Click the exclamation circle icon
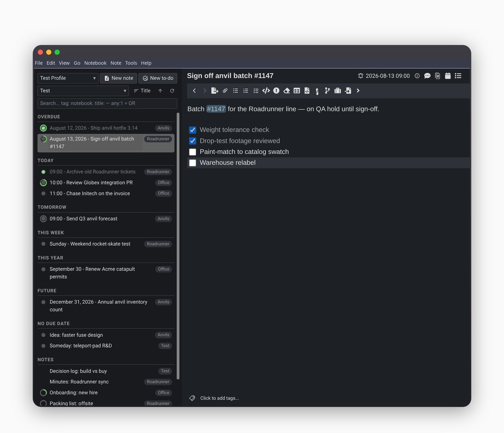Image resolution: width=504 pixels, height=433 pixels. pyautogui.click(x=276, y=91)
